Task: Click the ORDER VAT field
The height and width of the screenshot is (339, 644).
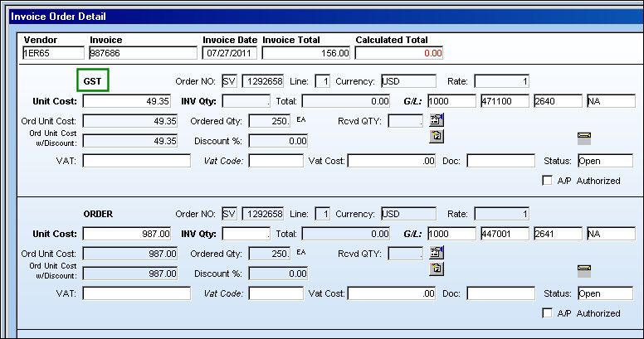Action: point(136,293)
